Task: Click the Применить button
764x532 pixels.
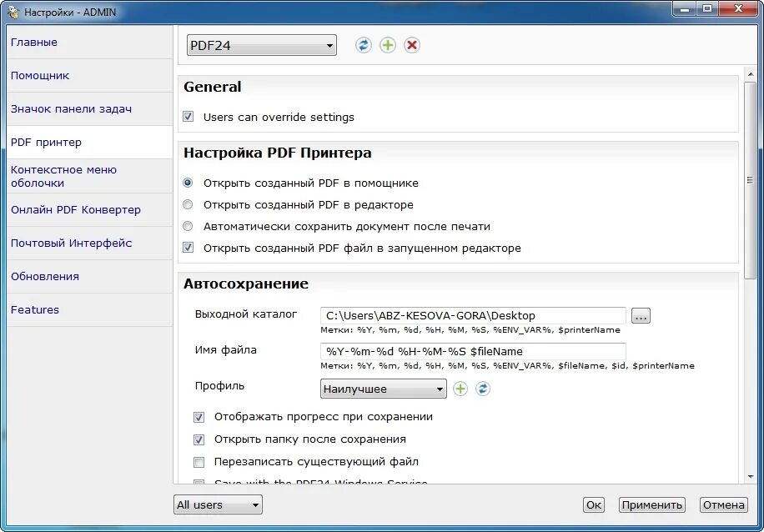Action: click(x=652, y=504)
